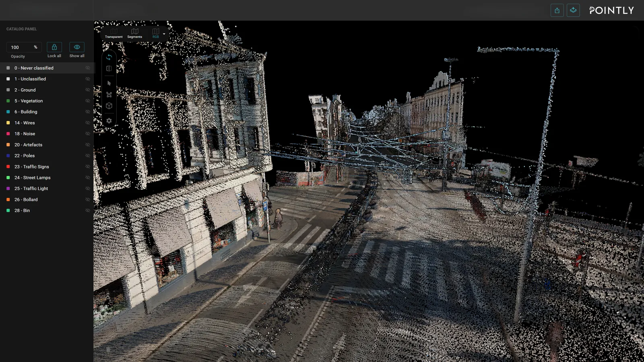Toggle visibility of 18 - Noise class
Viewport: 644px width, 362px height.
click(88, 134)
